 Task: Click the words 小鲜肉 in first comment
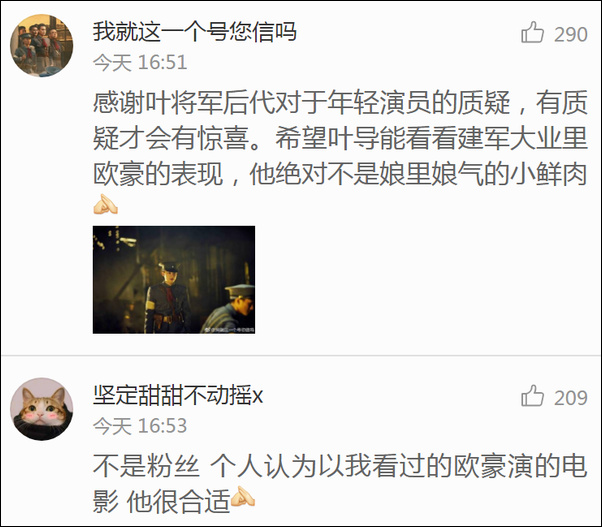[x=548, y=175]
